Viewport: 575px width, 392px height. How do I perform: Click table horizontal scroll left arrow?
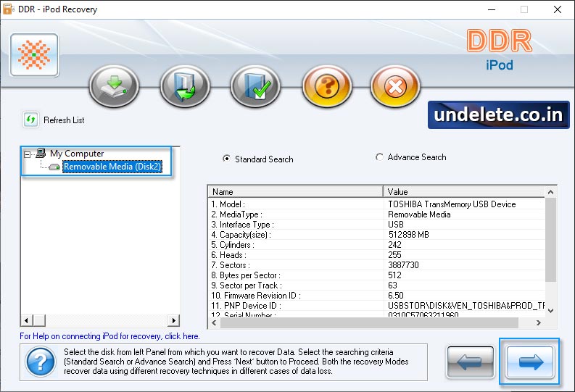[214, 322]
